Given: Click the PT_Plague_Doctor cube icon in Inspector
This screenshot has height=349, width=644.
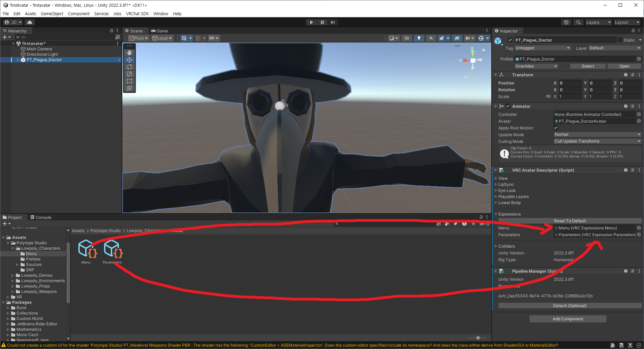Looking at the screenshot, I should pyautogui.click(x=498, y=41).
